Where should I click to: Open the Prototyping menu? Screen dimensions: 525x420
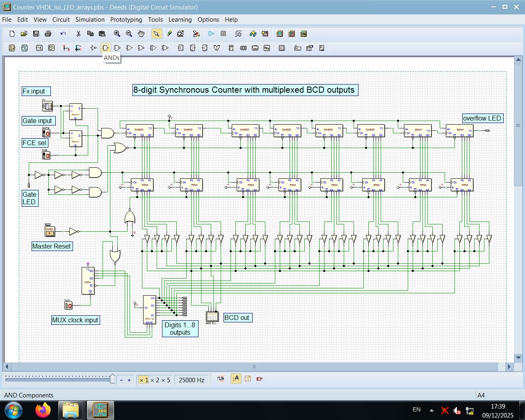pyautogui.click(x=126, y=19)
